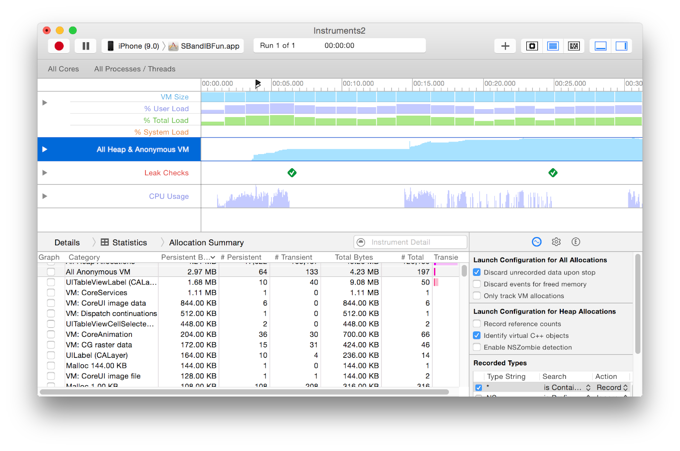Toggle Discard unrecorded data upon stop
Screen dimensions: 680x451
pyautogui.click(x=477, y=272)
